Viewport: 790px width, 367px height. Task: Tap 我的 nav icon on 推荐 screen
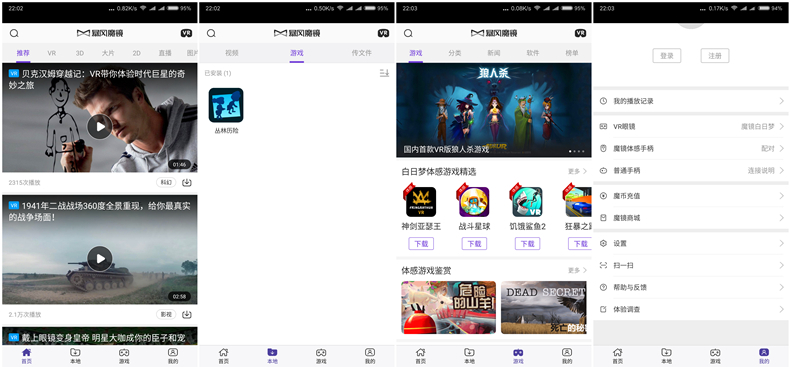pos(173,355)
